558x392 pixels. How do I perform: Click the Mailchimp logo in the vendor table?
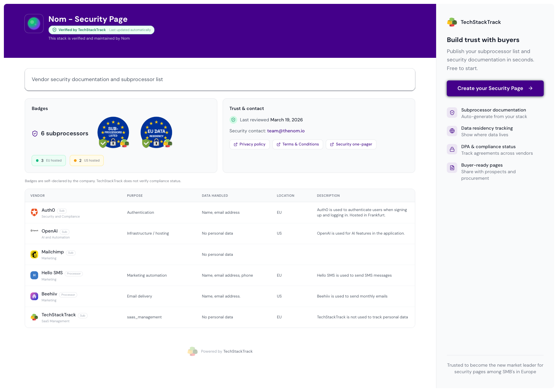click(x=34, y=254)
